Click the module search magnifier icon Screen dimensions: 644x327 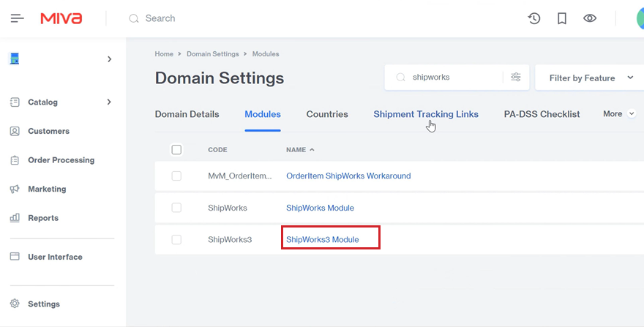[400, 78]
